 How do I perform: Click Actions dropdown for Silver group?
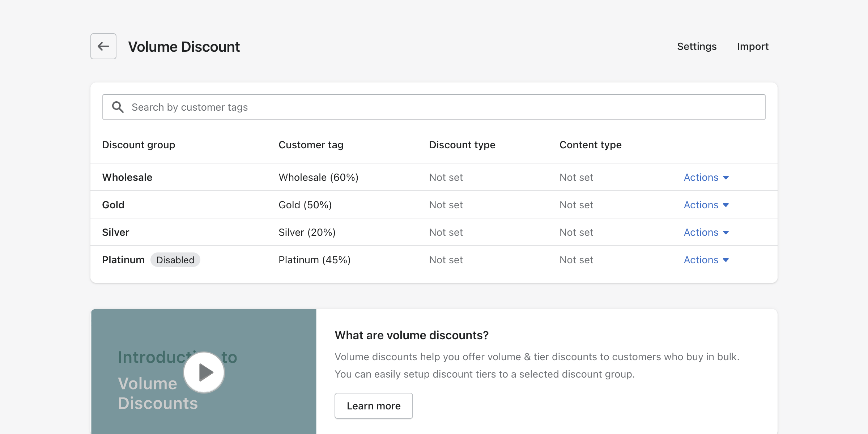pyautogui.click(x=706, y=232)
